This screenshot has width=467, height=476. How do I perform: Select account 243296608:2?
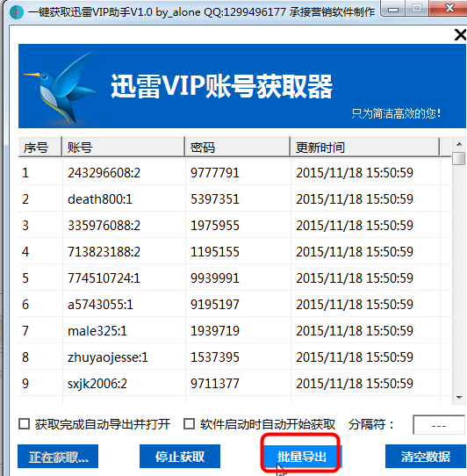coord(104,173)
